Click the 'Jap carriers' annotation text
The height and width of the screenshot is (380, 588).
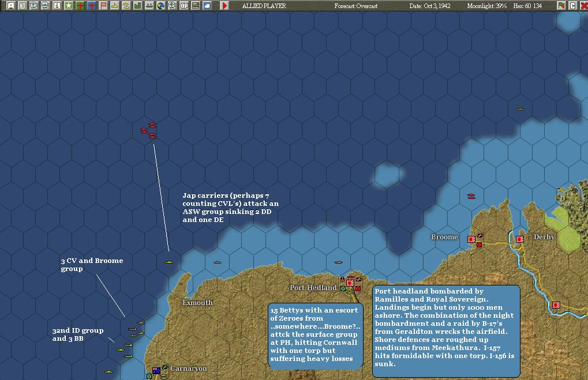[231, 207]
